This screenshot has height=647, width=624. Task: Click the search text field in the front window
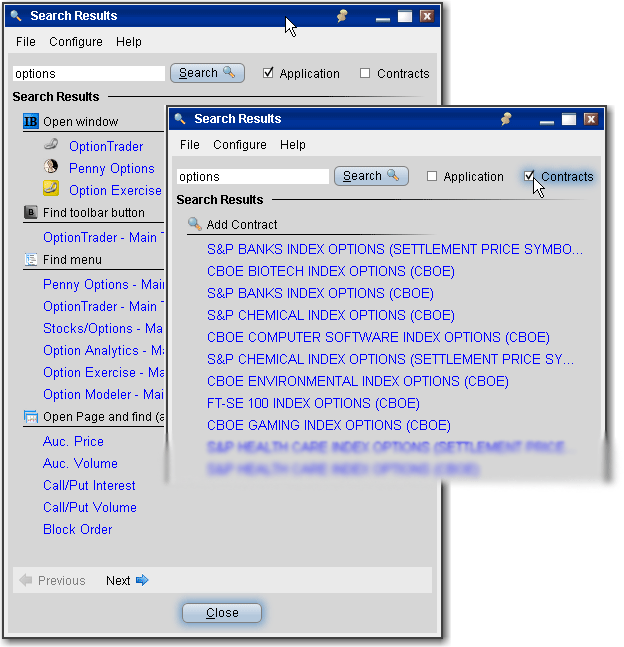pos(253,177)
